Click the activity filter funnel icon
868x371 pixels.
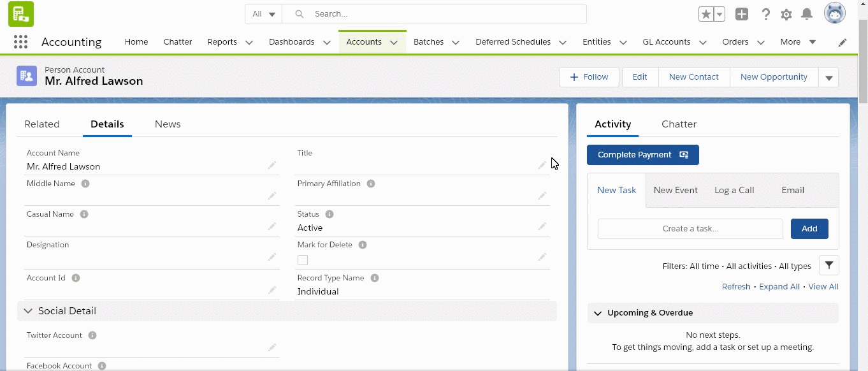pos(828,265)
